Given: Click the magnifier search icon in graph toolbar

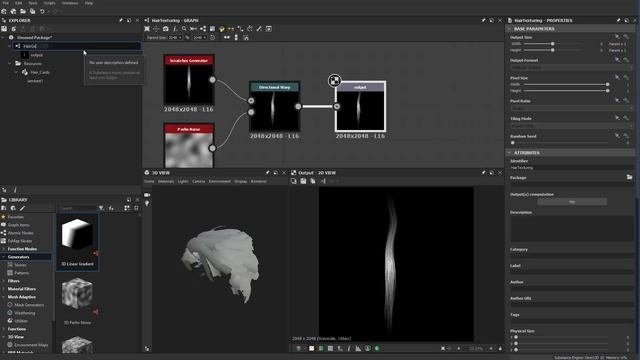Looking at the screenshot, I should point(184,29).
